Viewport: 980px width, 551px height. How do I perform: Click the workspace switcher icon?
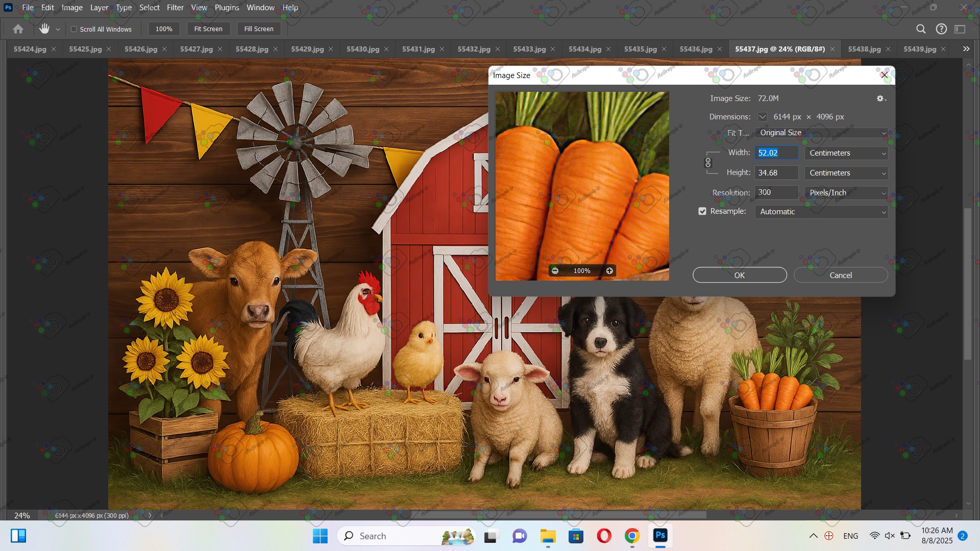960,29
